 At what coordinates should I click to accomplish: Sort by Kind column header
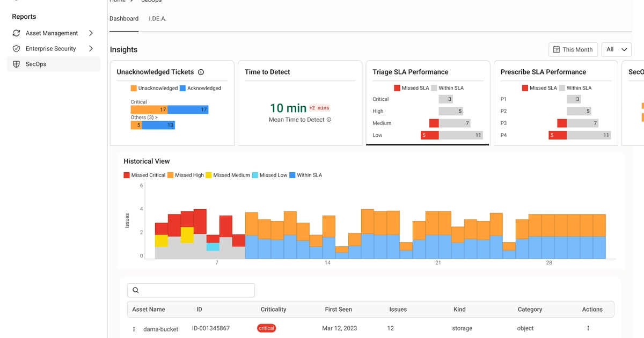pos(459,310)
